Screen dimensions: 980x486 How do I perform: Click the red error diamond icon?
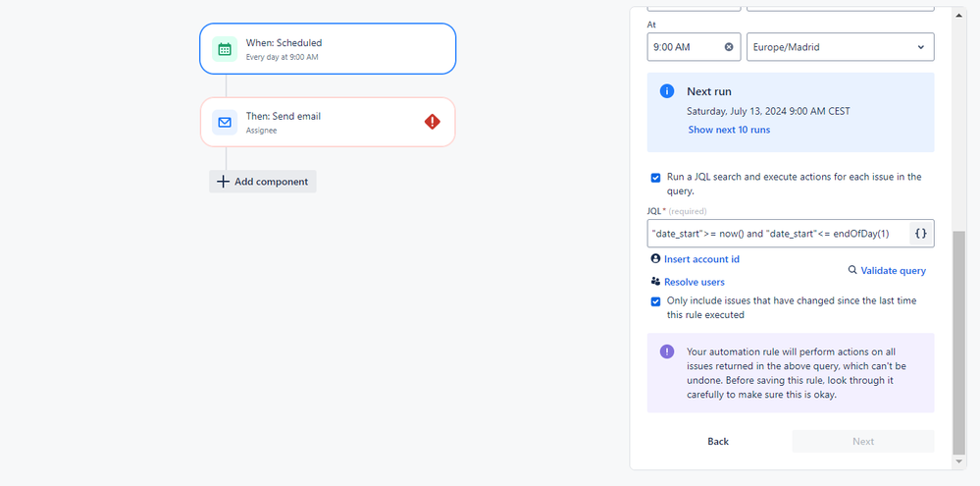pos(432,122)
